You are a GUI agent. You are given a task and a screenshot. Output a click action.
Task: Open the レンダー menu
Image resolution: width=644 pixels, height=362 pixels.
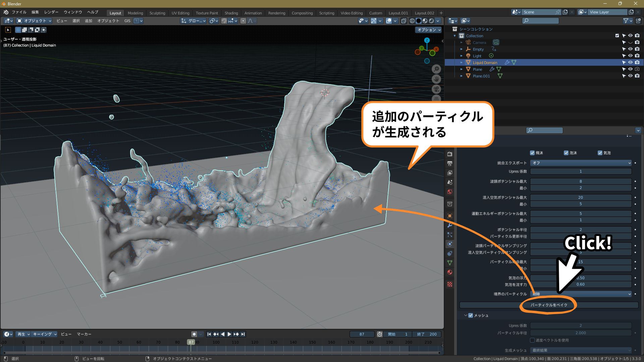pyautogui.click(x=51, y=12)
